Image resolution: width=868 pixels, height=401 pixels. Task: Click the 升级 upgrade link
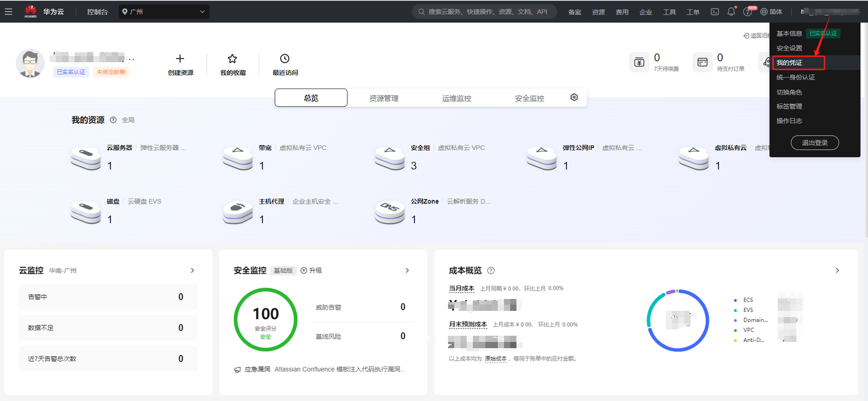click(312, 270)
